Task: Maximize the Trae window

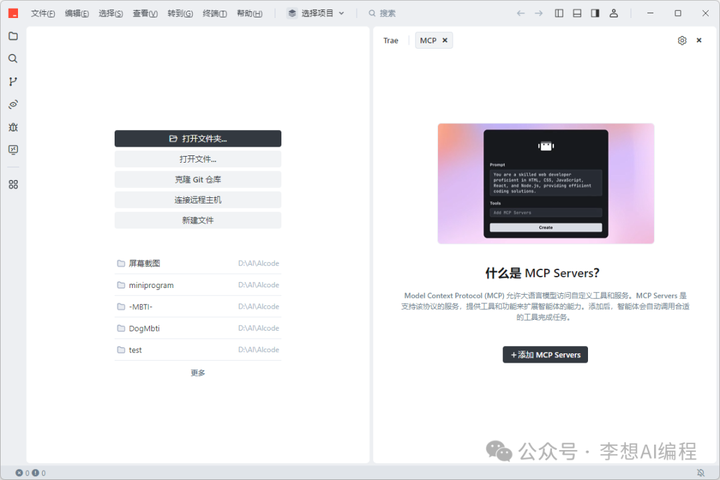Action: [x=678, y=13]
